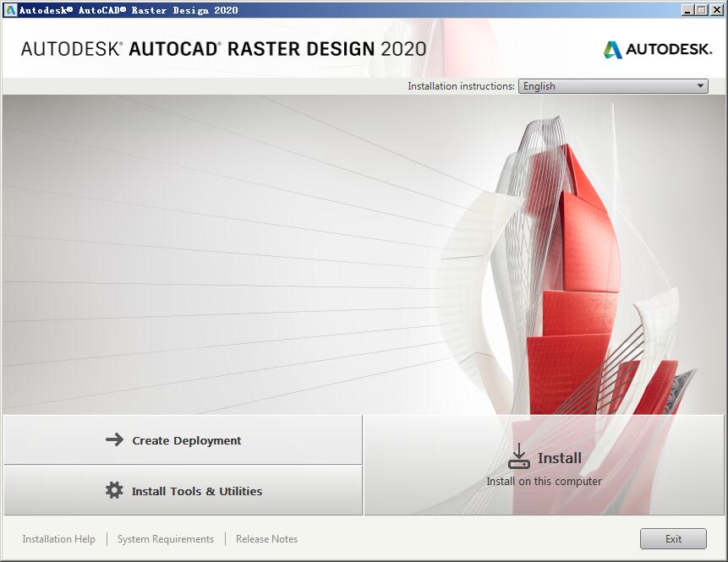Open the Release Notes
The image size is (728, 562).
pyautogui.click(x=266, y=538)
